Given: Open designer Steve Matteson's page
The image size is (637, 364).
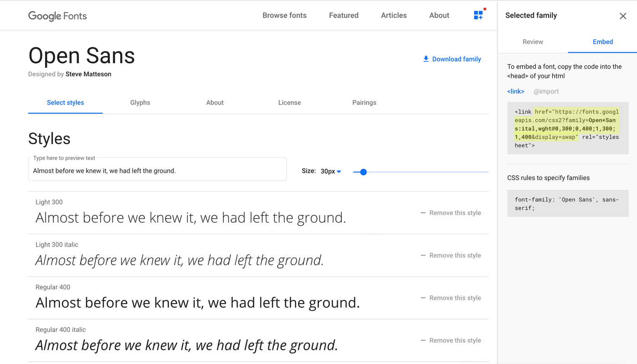Looking at the screenshot, I should coord(88,74).
